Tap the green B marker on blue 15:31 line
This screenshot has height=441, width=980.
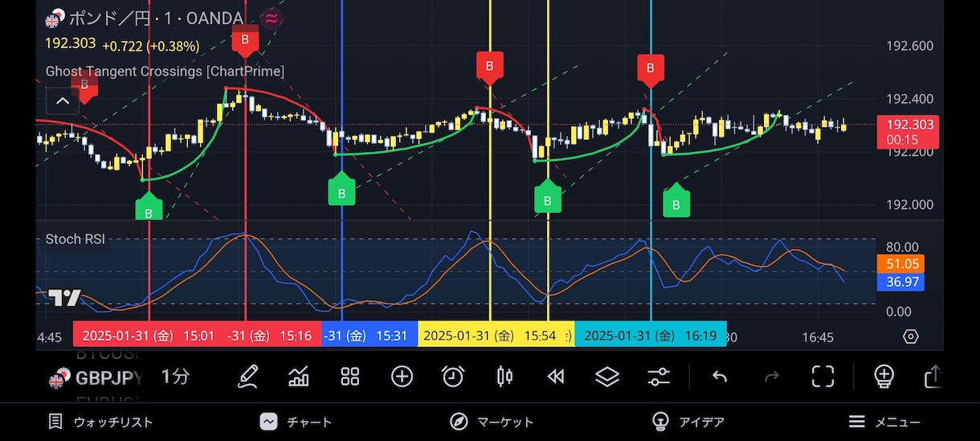point(341,191)
